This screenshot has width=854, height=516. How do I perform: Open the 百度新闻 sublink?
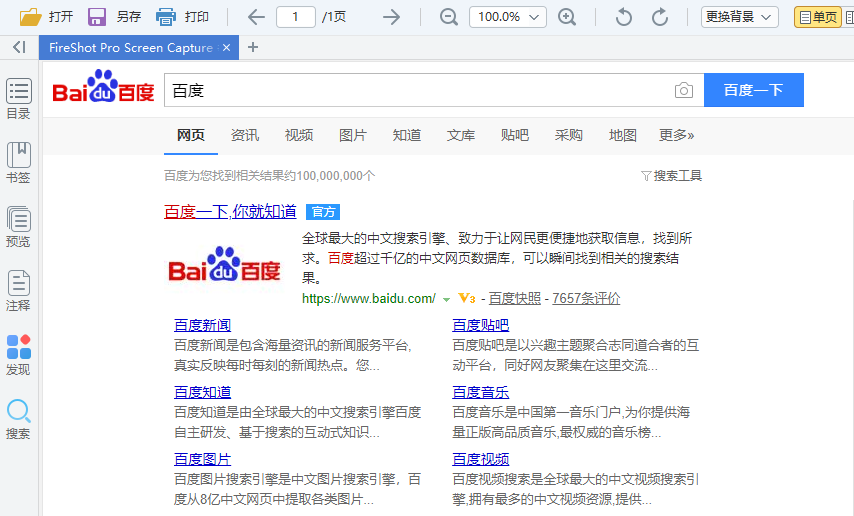point(203,325)
